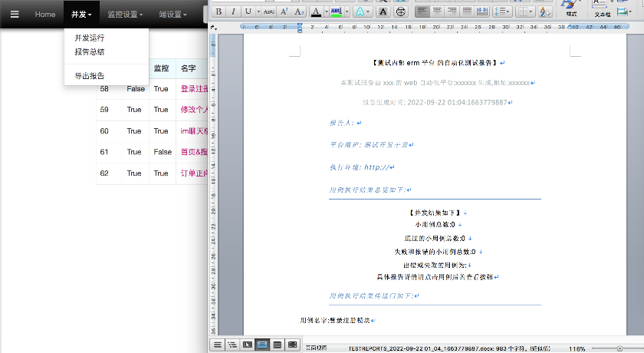Click the zoom slider handle
Image resolution: width=644 pixels, height=353 pixels.
(x=619, y=348)
